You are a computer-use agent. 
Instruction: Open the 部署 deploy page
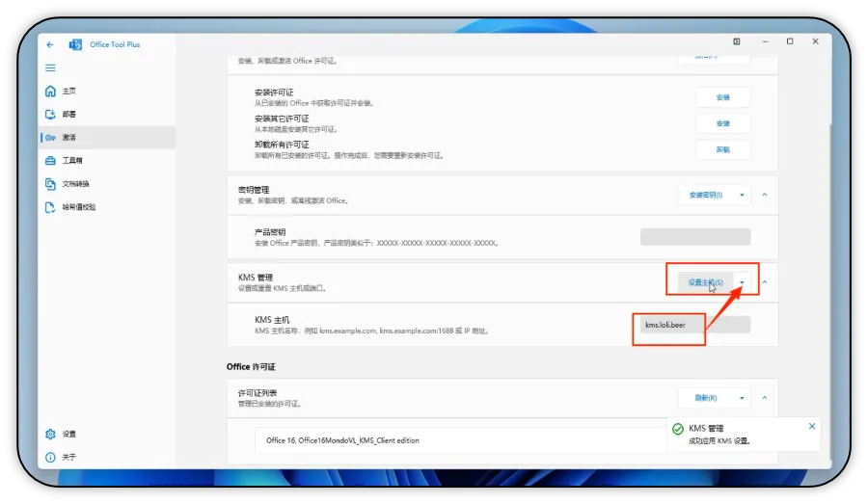click(x=107, y=114)
